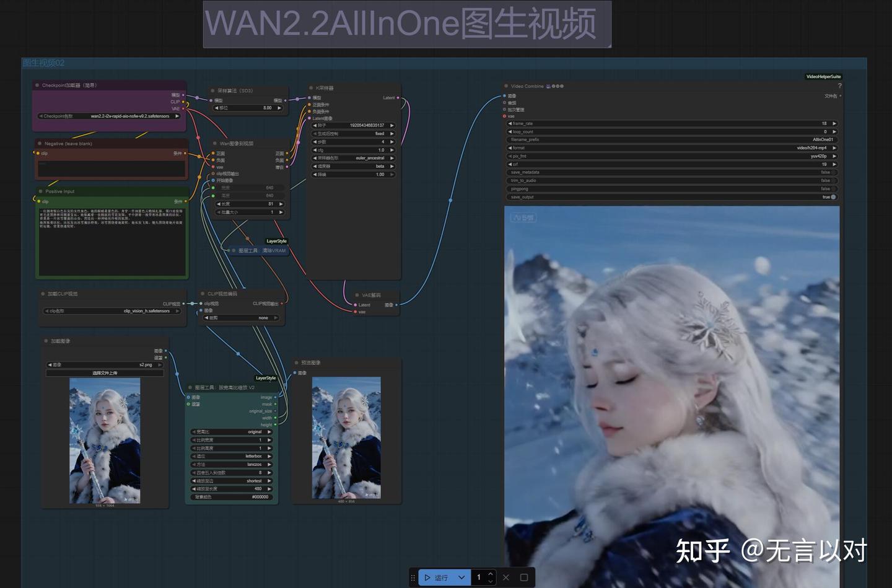Disable the save_output toggle
Screen dimensions: 892x588
click(x=833, y=197)
